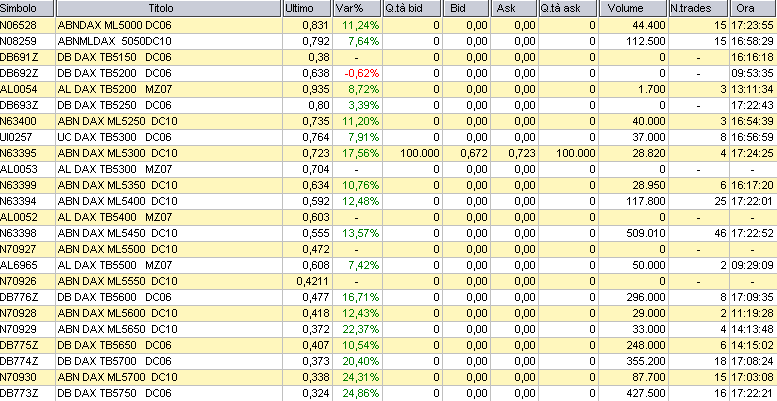Select symbol AL0053 row

tap(19, 170)
